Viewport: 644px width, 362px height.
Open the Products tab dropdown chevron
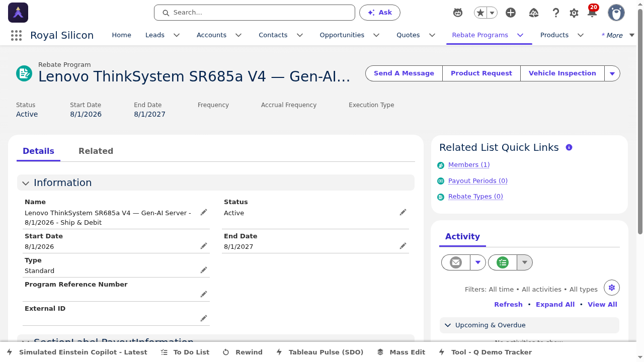pyautogui.click(x=581, y=35)
